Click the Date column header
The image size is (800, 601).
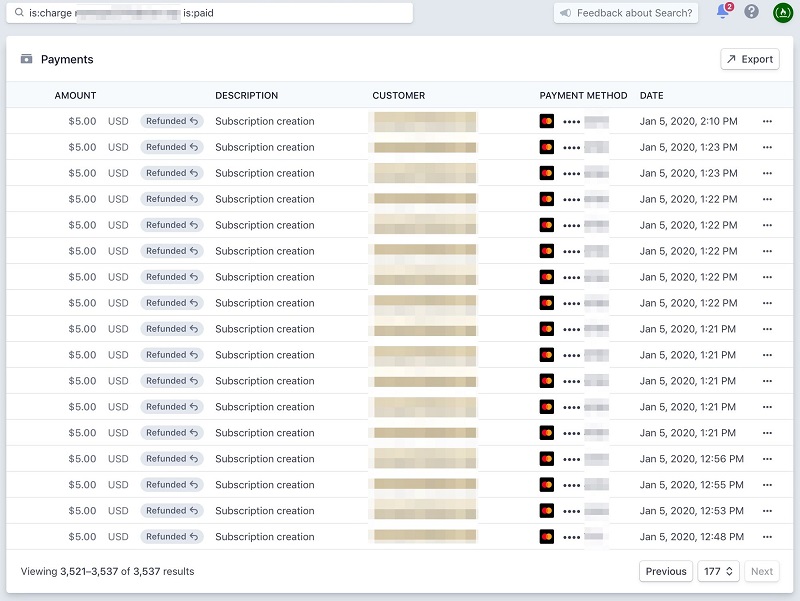pos(651,96)
